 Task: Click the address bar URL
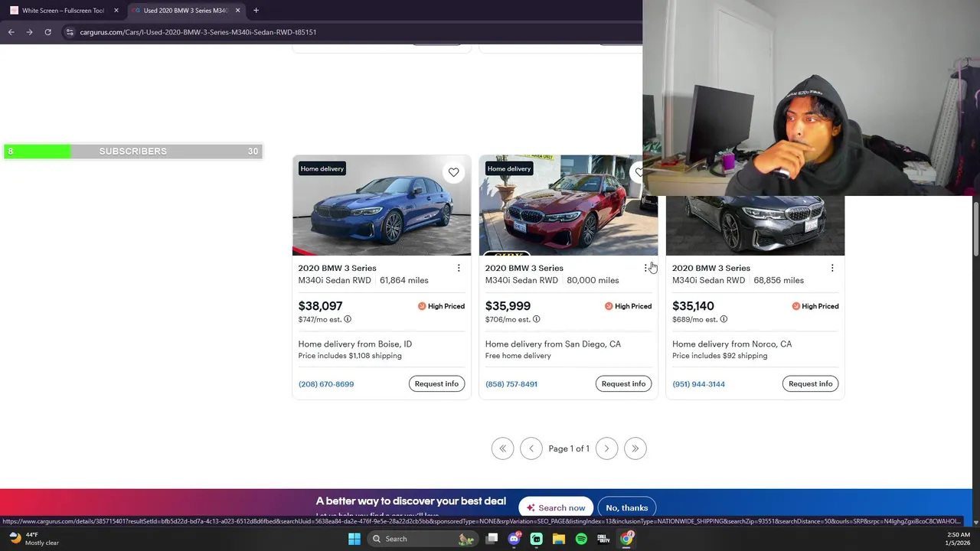198,32
